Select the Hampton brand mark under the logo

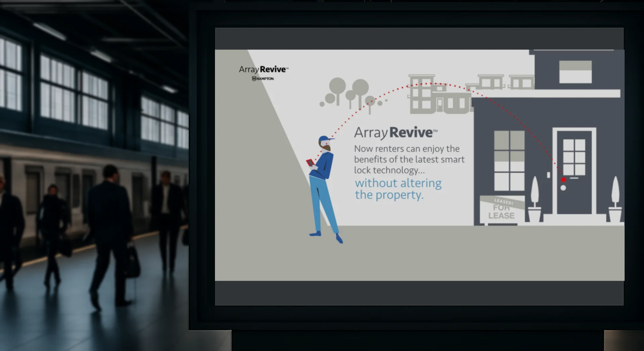263,78
